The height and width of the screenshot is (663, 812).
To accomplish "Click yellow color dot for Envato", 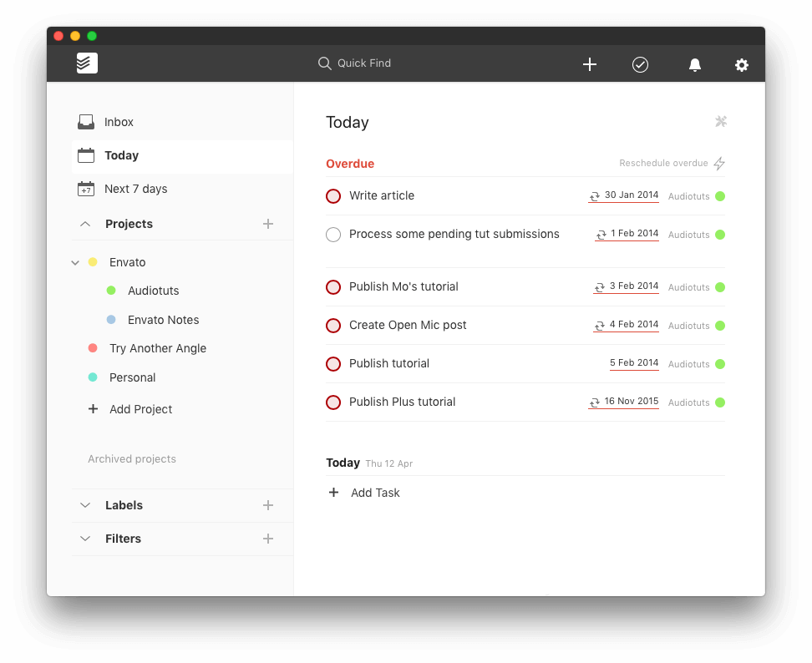I will tap(93, 262).
